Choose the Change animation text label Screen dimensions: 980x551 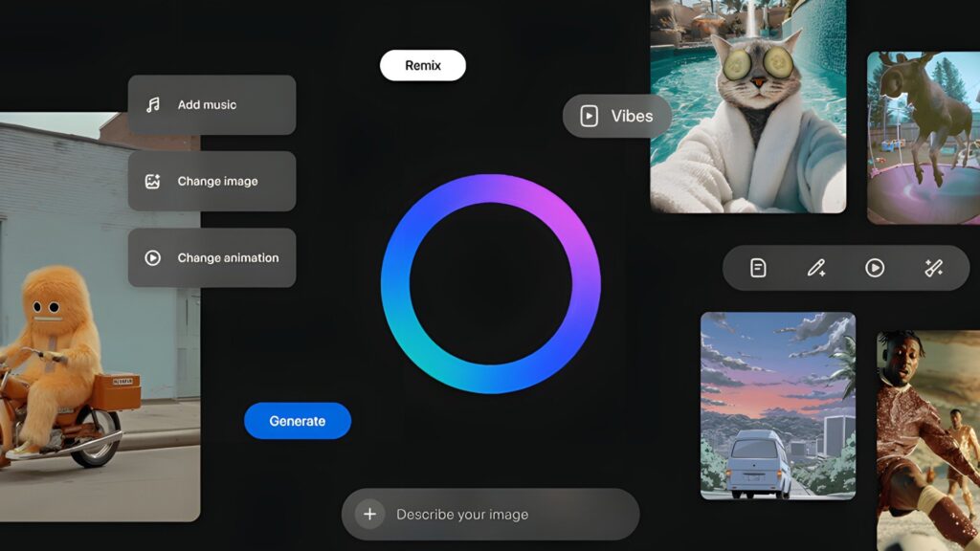click(x=228, y=258)
